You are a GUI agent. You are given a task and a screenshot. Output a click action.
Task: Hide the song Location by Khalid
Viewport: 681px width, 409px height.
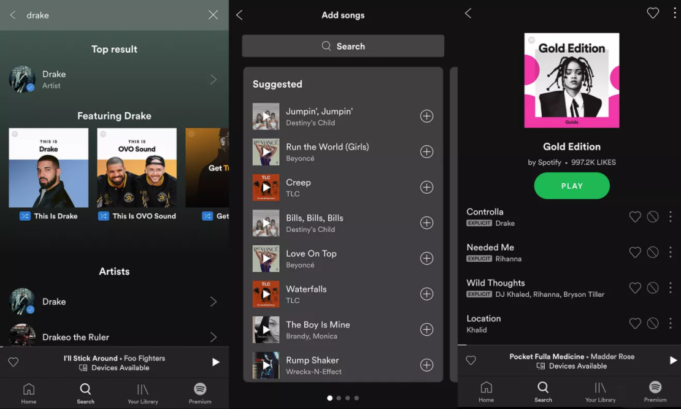click(x=653, y=323)
